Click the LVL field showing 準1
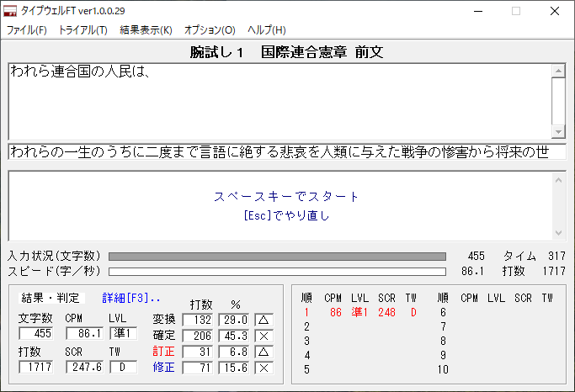 point(123,333)
